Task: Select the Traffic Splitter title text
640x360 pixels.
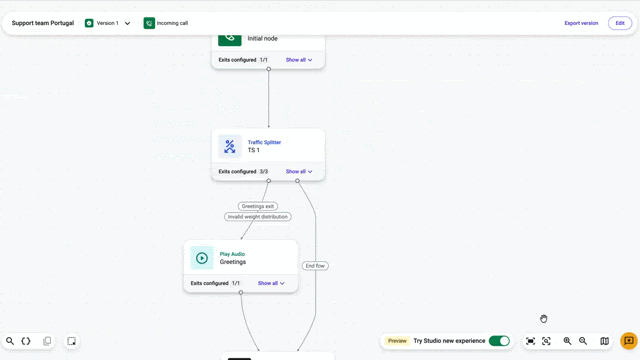Action: pyautogui.click(x=264, y=142)
